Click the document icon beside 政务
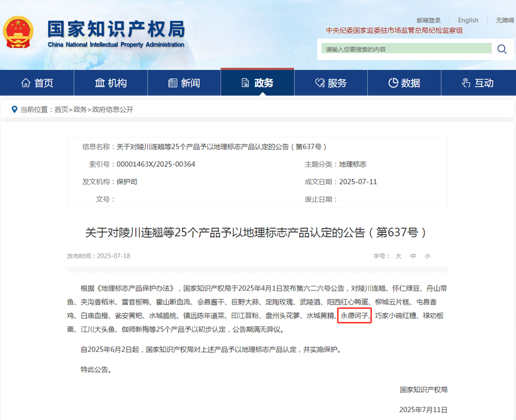The image size is (516, 420). (x=246, y=83)
